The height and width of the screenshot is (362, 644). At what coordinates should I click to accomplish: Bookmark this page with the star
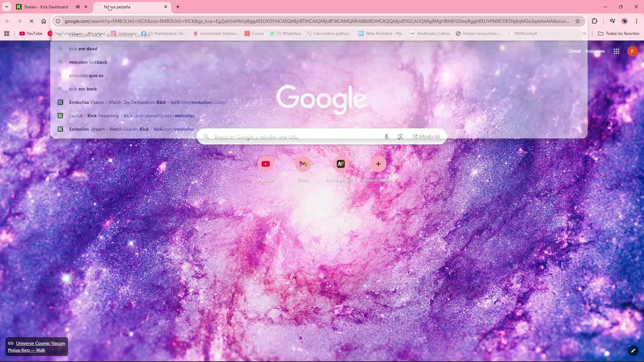click(x=578, y=21)
